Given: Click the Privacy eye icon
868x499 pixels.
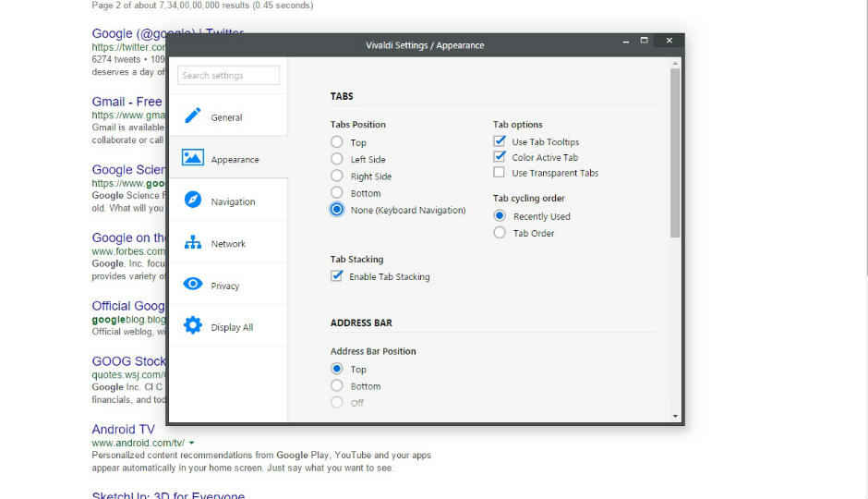Looking at the screenshot, I should click(x=193, y=284).
